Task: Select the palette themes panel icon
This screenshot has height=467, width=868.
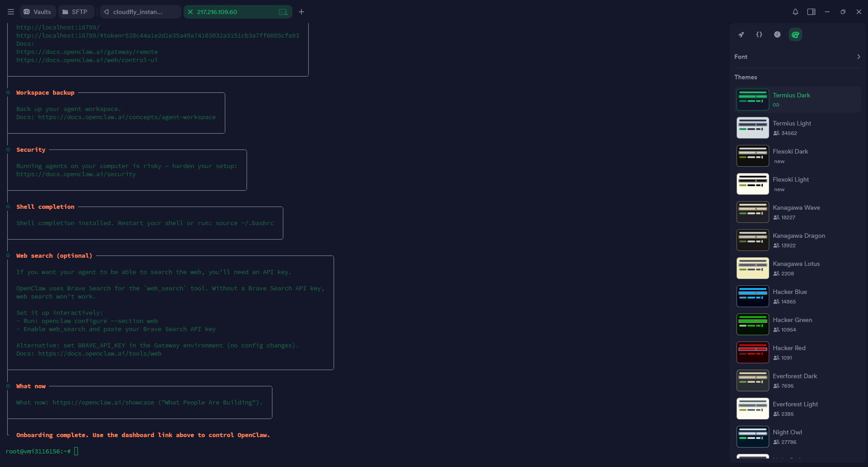Action: click(795, 34)
